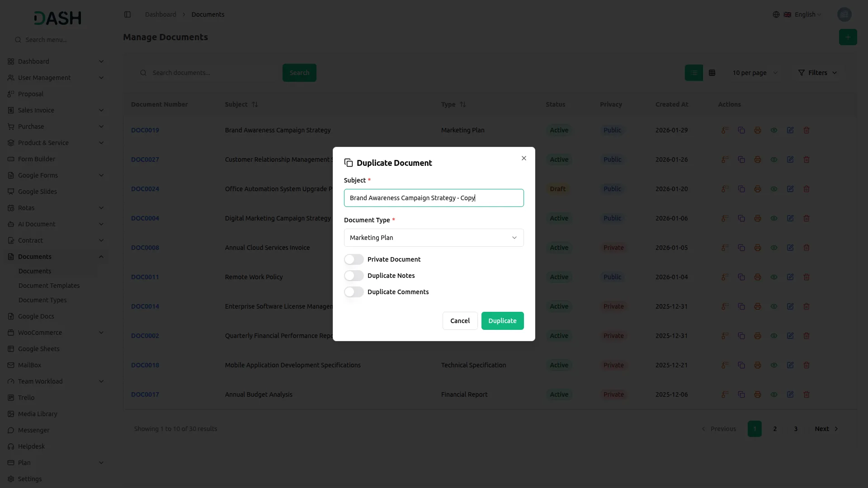Select the list view icon
Image resolution: width=868 pixels, height=488 pixels.
tap(694, 72)
